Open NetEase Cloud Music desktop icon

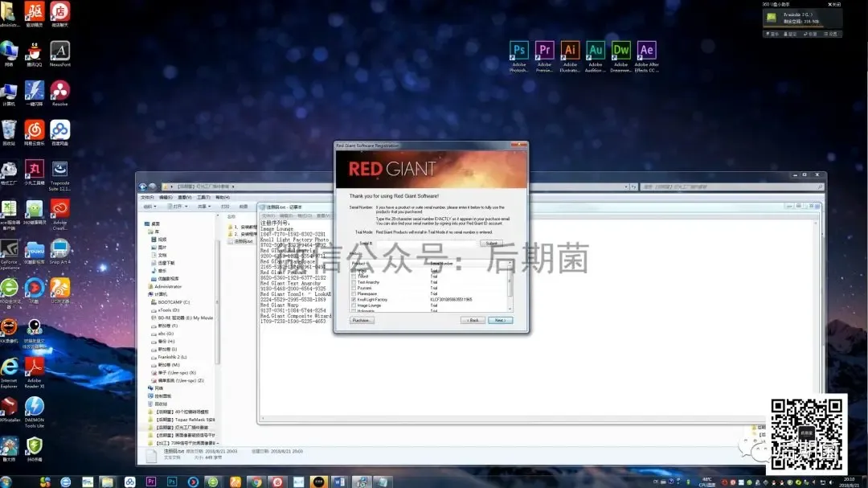coord(35,133)
